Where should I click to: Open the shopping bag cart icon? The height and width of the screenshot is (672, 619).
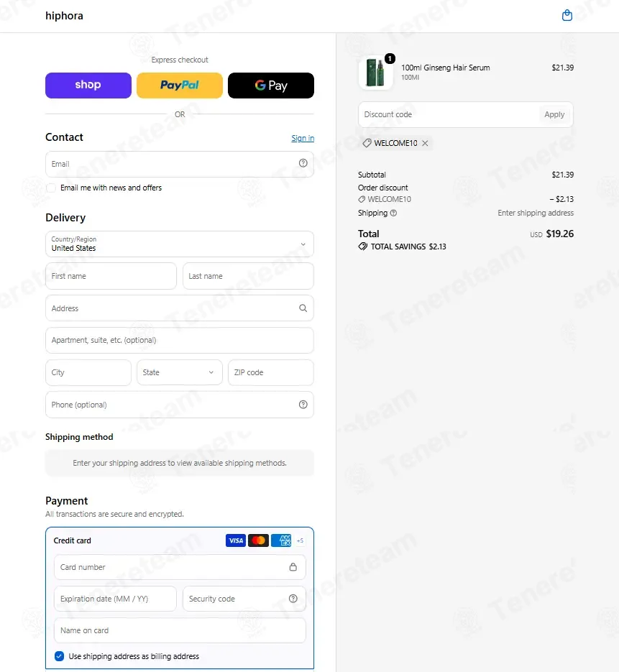pos(567,15)
